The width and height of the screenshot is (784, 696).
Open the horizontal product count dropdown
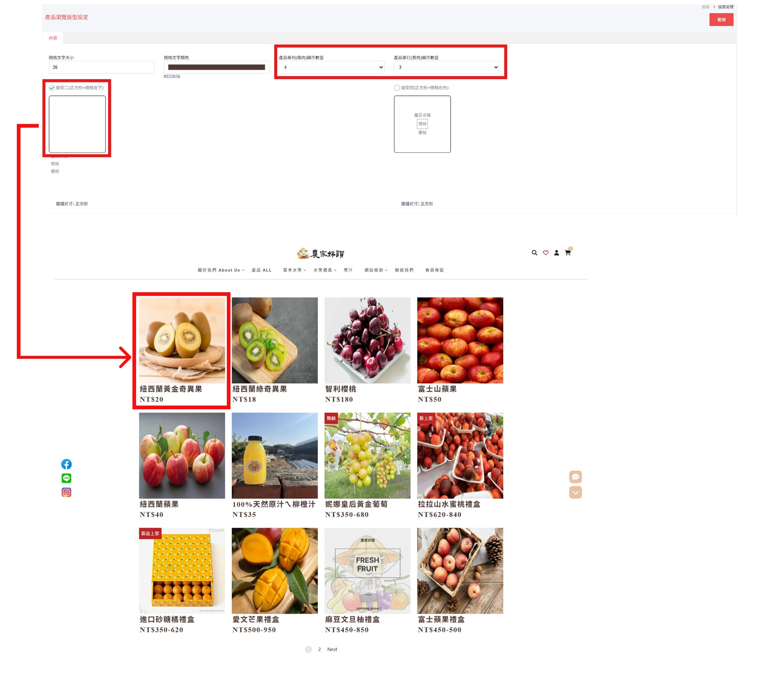[332, 67]
